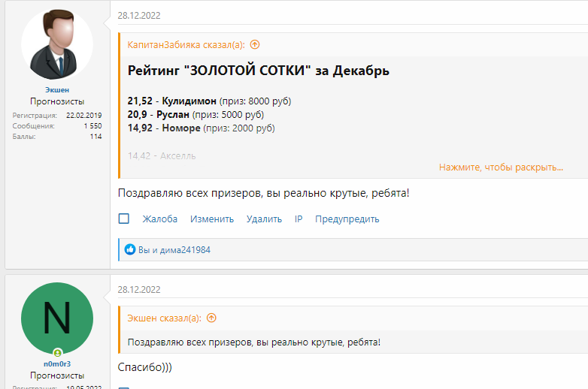Screen dimensions: 588x389
Task: Click first post's 28.12.2022 date permalink
Action: [x=139, y=15]
